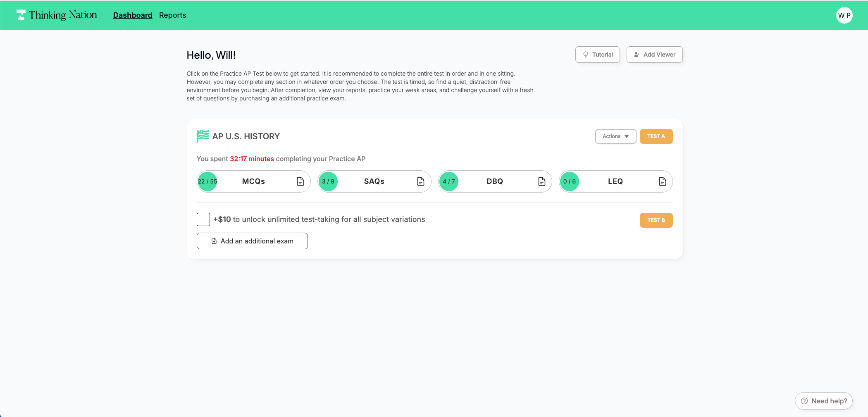Click the Thinking Nation logo
This screenshot has width=868, height=417.
(57, 15)
